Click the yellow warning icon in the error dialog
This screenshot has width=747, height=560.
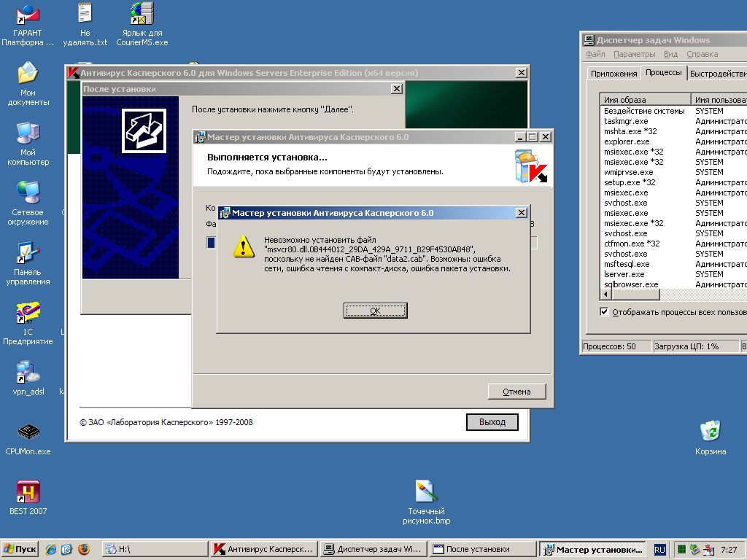click(x=244, y=246)
